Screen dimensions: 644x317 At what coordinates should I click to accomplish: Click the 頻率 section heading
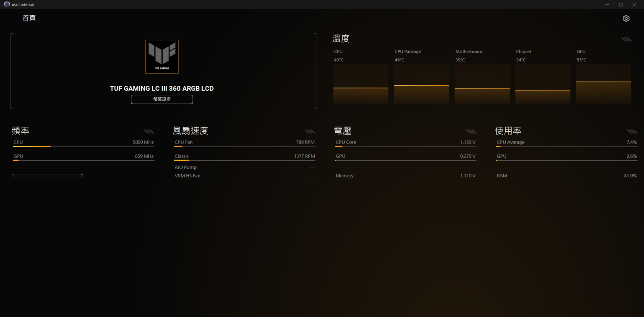pos(20,131)
